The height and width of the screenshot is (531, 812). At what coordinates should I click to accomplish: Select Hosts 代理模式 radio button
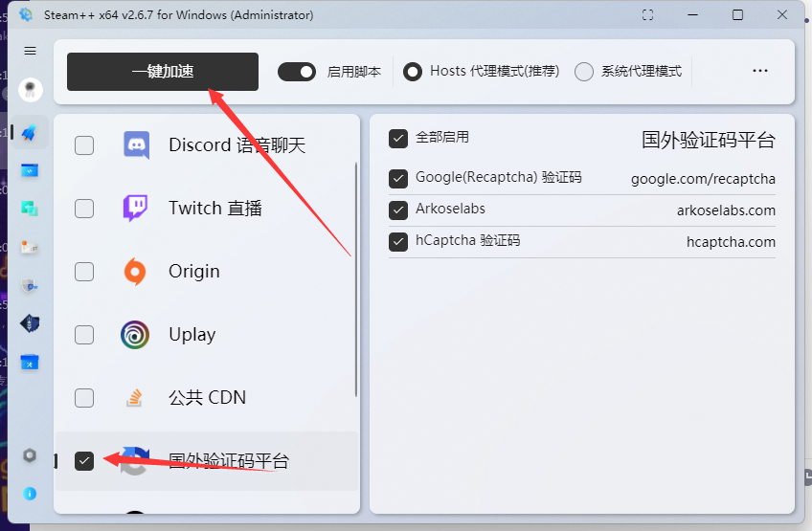[413, 72]
